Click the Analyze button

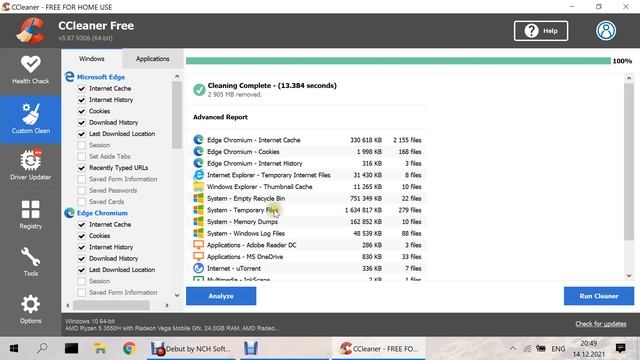(221, 296)
